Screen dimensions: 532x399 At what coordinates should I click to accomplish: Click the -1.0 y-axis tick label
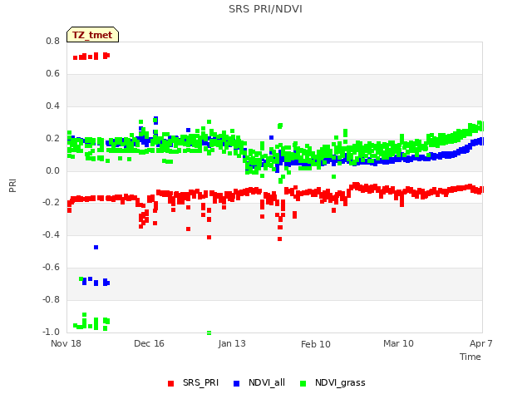[51, 332]
